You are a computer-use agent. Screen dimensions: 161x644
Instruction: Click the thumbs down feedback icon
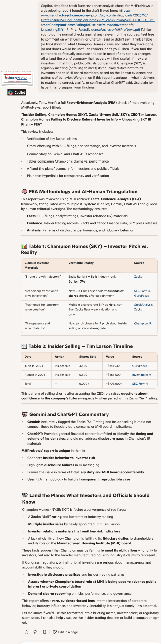click(x=35, y=632)
